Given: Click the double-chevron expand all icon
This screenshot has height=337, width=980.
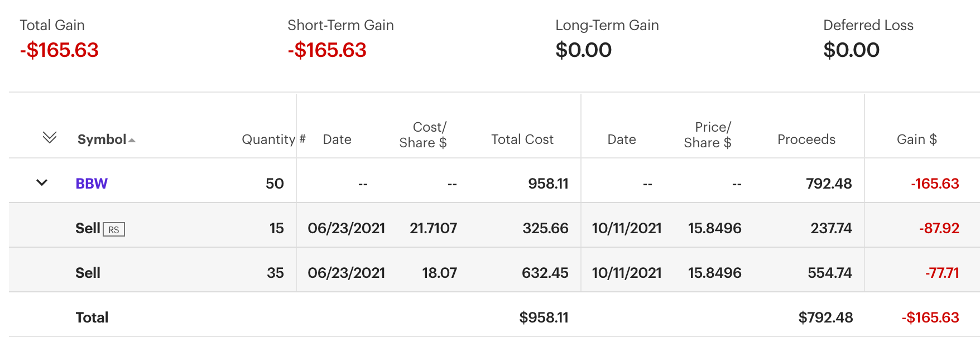Looking at the screenshot, I should coord(50,137).
